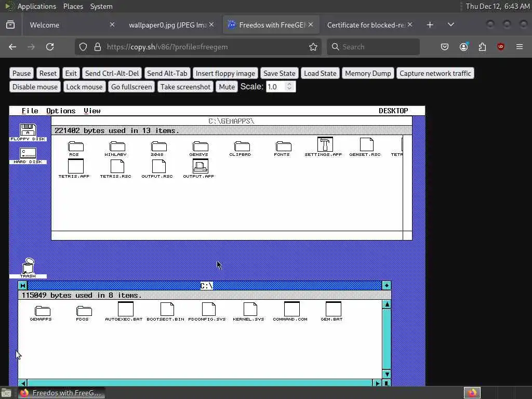Open the GEM Options menu
Screen dimensions: 532x399
(61, 111)
